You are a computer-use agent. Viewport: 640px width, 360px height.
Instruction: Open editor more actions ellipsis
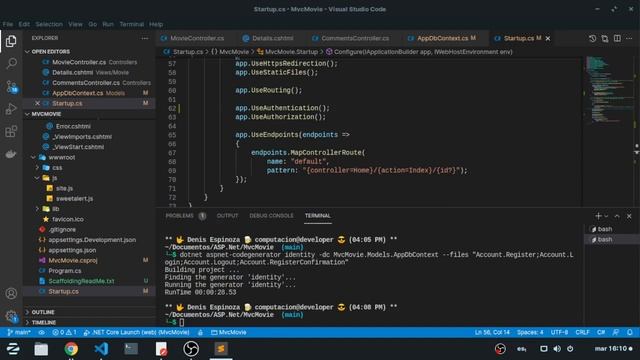point(629,38)
